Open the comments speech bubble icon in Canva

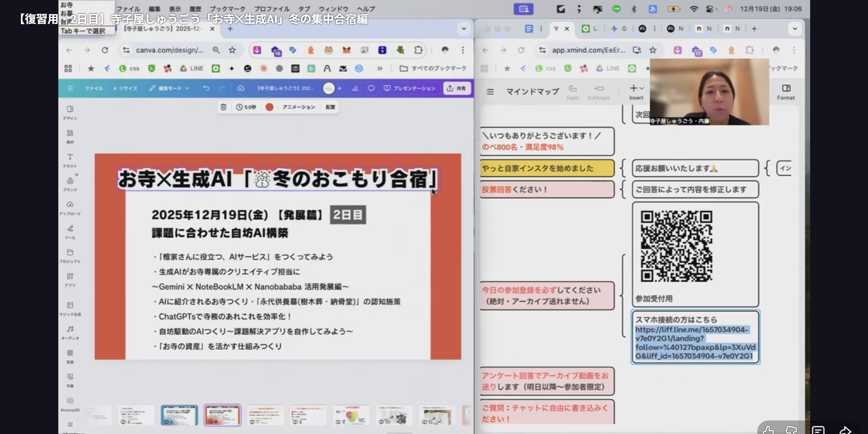click(x=371, y=88)
